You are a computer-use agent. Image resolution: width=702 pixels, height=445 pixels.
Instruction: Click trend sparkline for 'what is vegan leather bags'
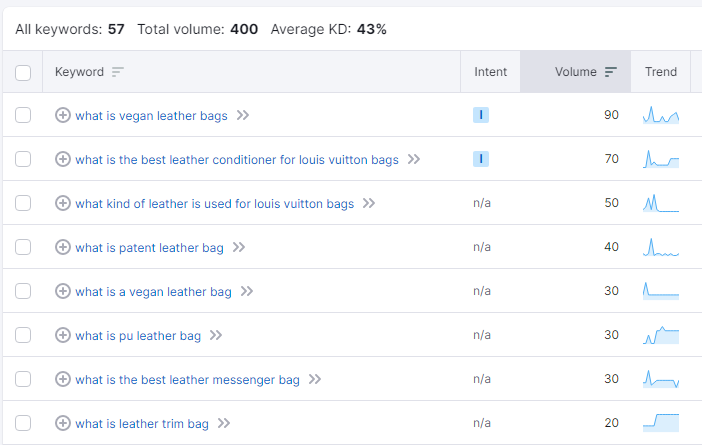[661, 115]
